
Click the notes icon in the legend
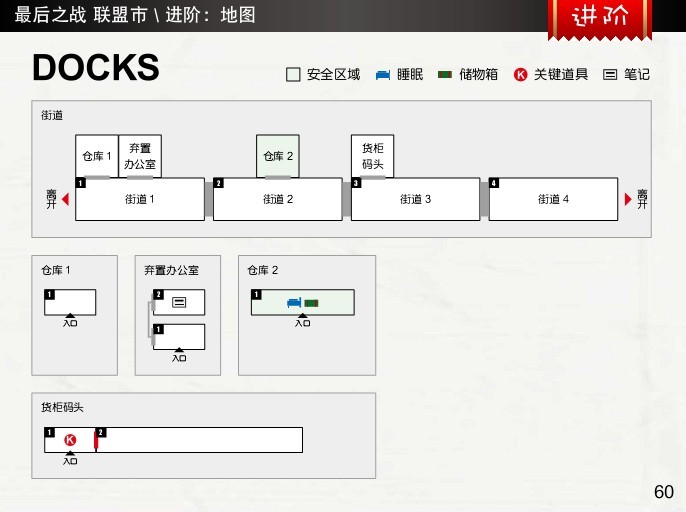pos(610,75)
